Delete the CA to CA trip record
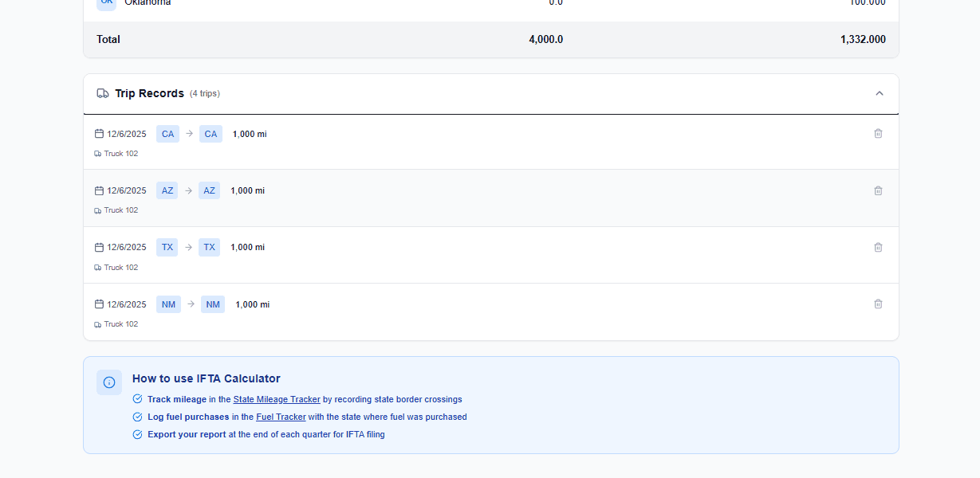The height and width of the screenshot is (478, 980). coord(878,134)
